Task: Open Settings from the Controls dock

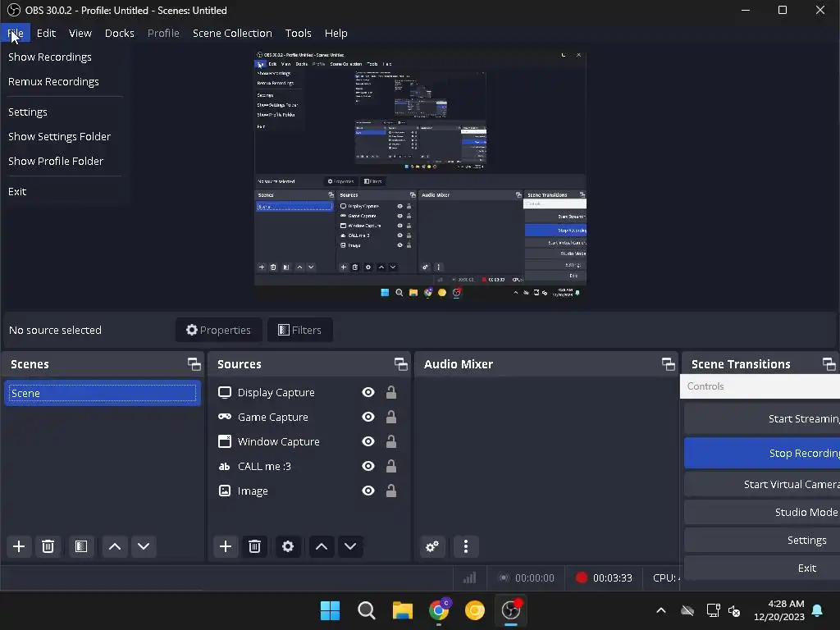Action: 762,540
